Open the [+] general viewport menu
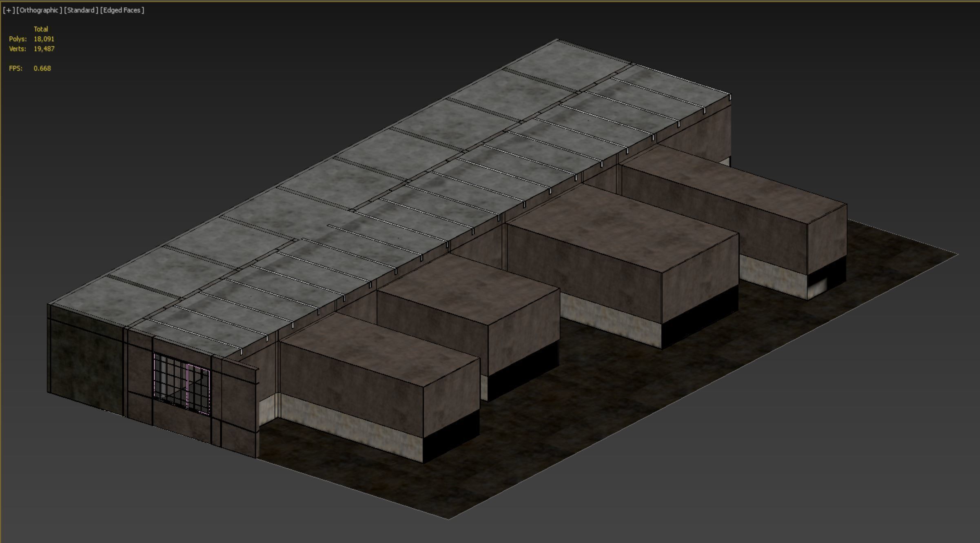Screen dimensions: 980x543 (9, 10)
